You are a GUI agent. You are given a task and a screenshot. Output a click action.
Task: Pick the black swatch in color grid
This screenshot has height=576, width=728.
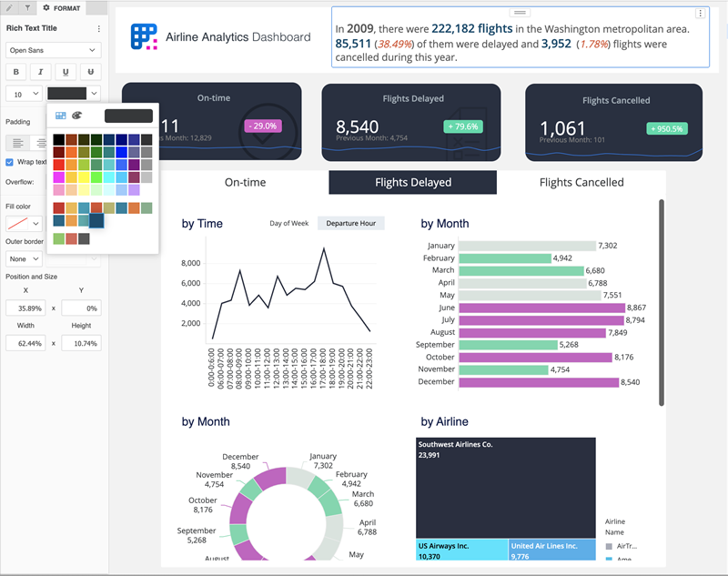(59, 139)
